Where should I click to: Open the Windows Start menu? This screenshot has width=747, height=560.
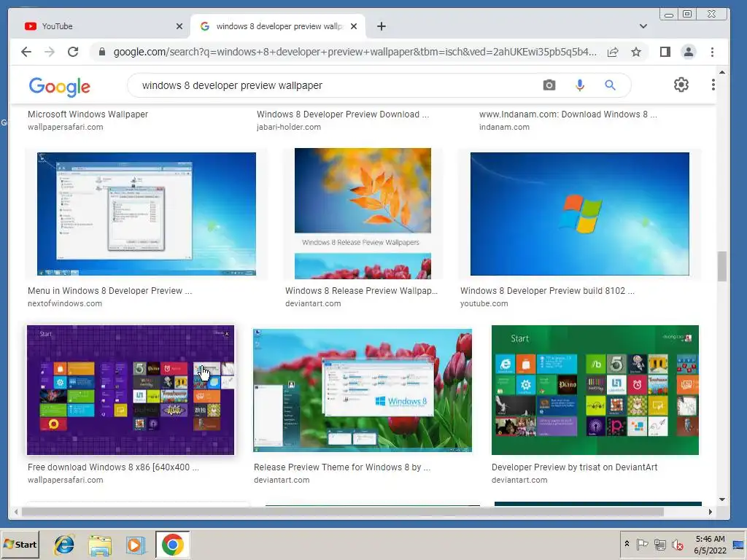tap(20, 544)
